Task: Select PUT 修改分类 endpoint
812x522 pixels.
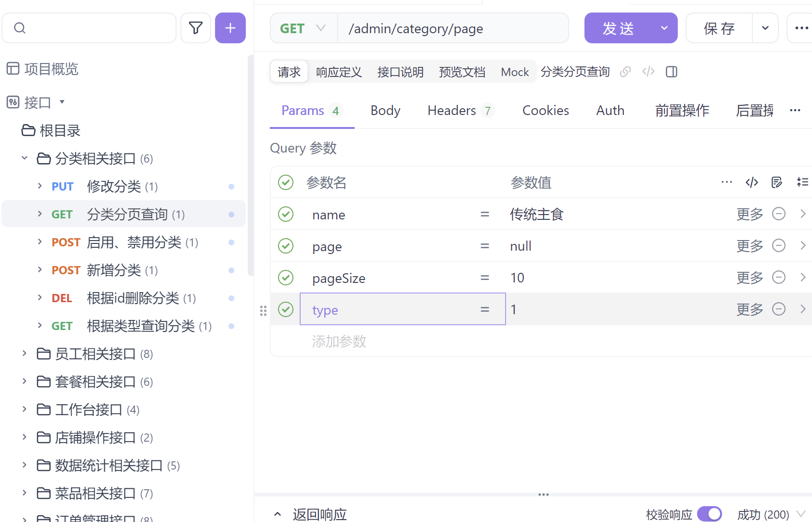Action: (124, 186)
